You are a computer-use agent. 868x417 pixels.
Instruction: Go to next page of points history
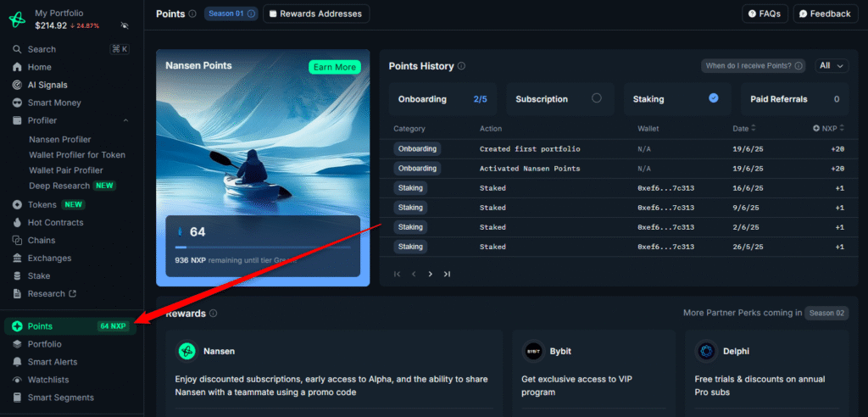[x=431, y=274]
